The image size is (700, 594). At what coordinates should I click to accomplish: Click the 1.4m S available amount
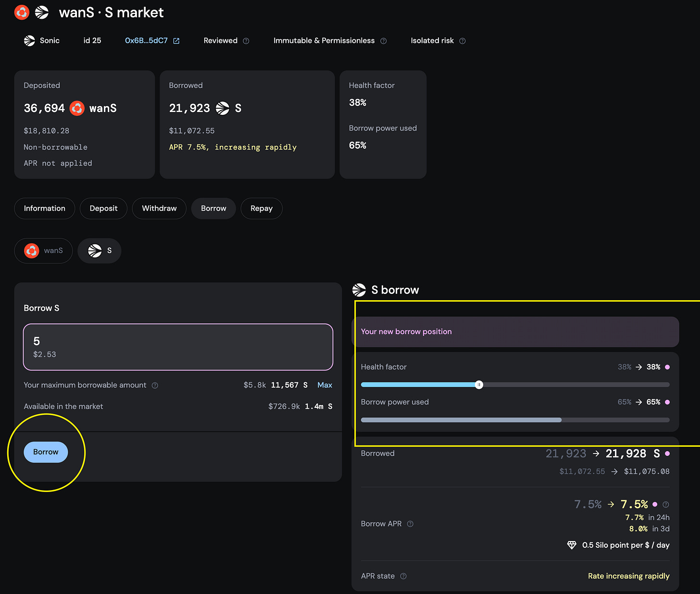pos(319,406)
